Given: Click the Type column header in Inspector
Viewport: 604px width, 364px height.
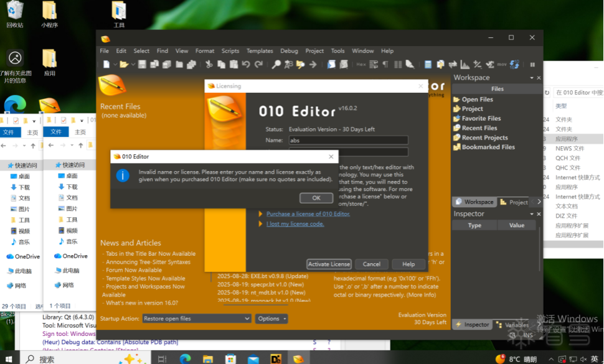Looking at the screenshot, I should click(x=474, y=225).
